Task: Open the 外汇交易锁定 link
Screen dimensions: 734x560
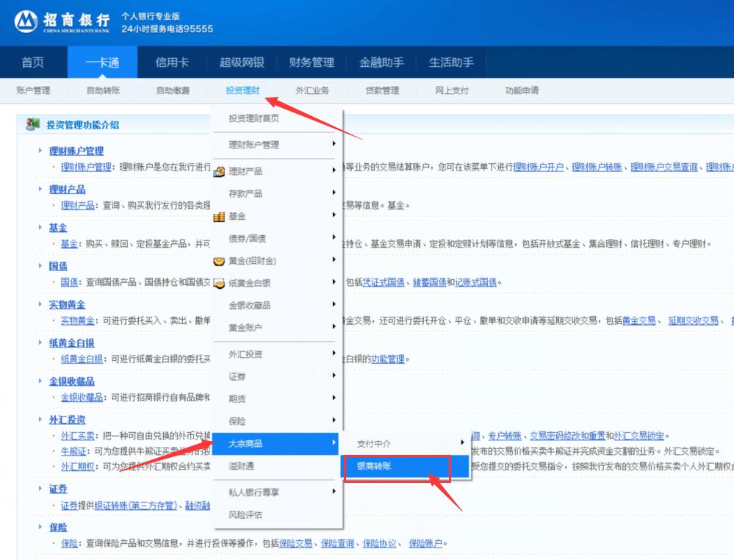Action: tap(638, 436)
